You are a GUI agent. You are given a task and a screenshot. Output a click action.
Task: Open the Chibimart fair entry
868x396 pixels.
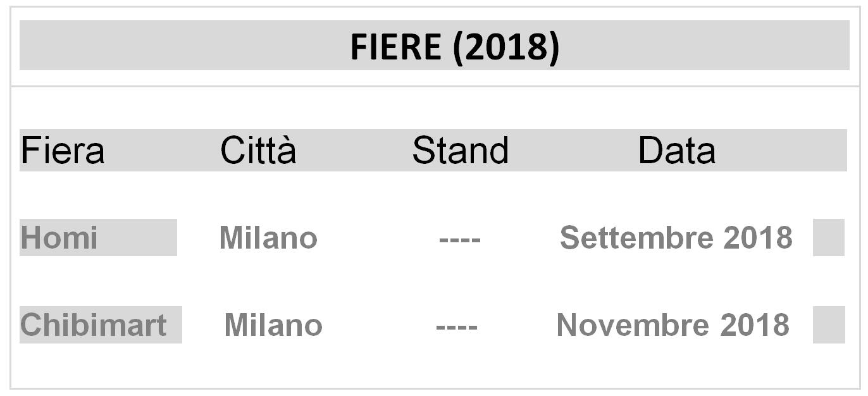[x=94, y=325]
